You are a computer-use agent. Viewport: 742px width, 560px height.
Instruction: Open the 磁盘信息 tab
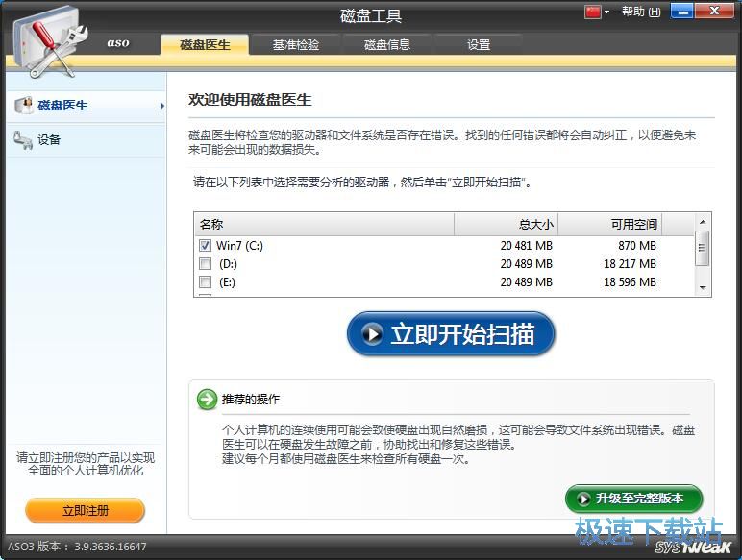pyautogui.click(x=386, y=44)
